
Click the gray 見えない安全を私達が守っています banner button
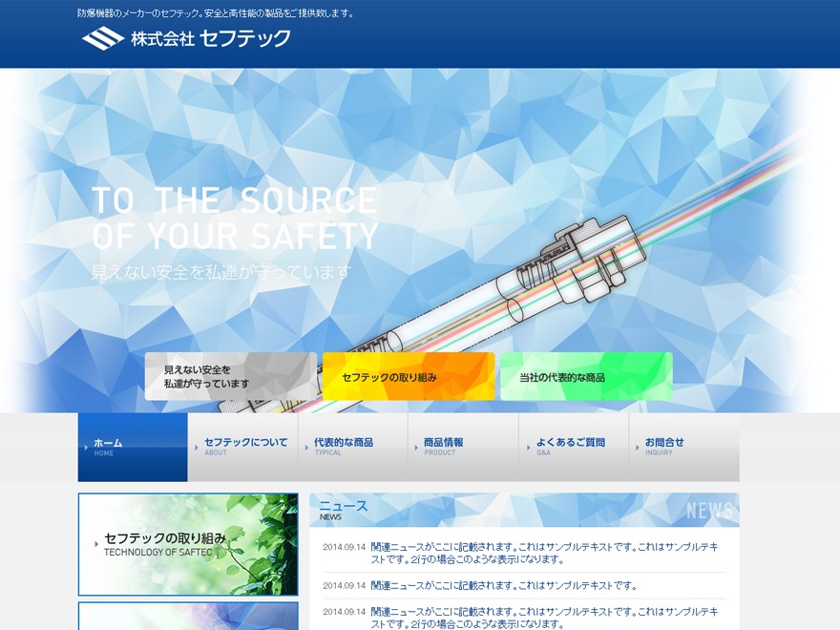[x=231, y=376]
